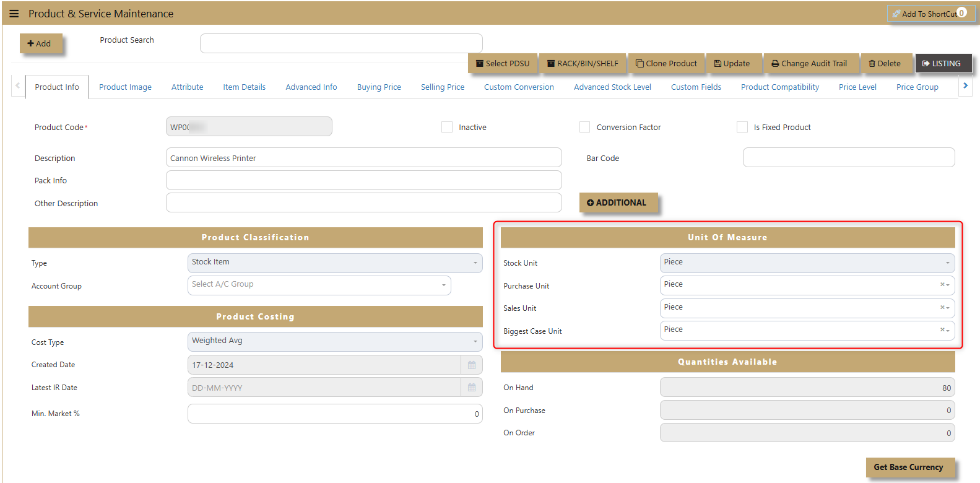The image size is (980, 483).
Task: Toggle the Inactive checkbox
Action: (x=447, y=127)
